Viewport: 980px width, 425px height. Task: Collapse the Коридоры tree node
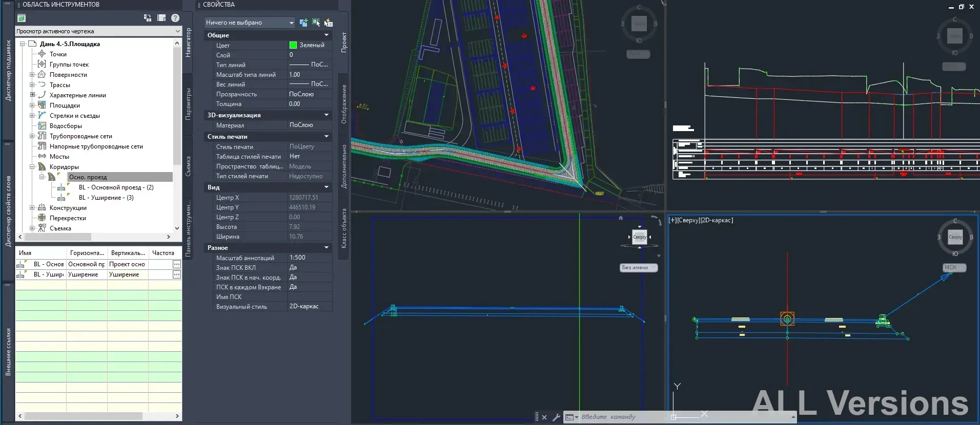(32, 166)
